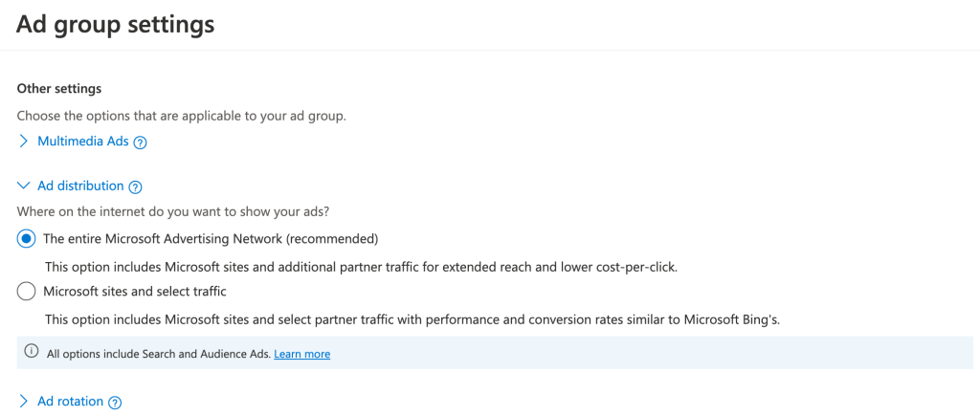Click the Ad distribution section title
The image size is (980, 416).
(x=80, y=186)
